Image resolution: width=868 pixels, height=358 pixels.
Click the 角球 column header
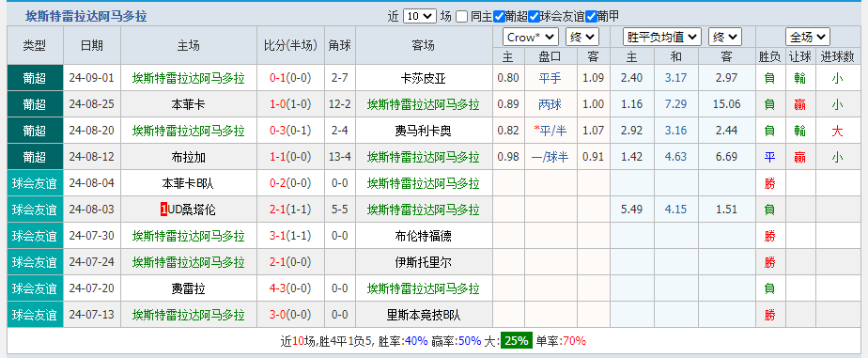tap(339, 45)
